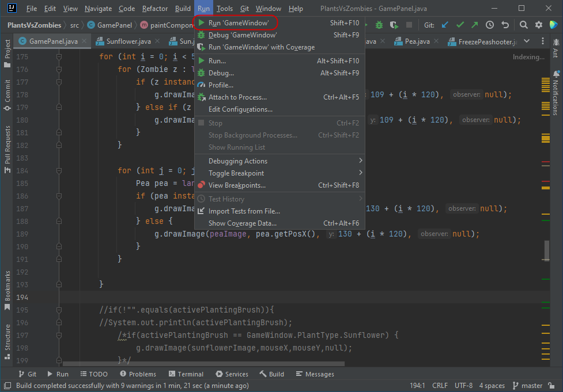Switch to the Sunflower.java tab
This screenshot has width=563, height=392.
pyautogui.click(x=128, y=41)
